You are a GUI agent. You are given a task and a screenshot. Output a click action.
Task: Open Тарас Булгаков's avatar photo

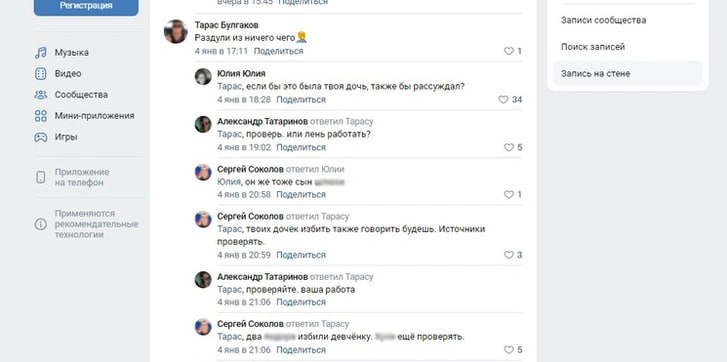pyautogui.click(x=176, y=32)
